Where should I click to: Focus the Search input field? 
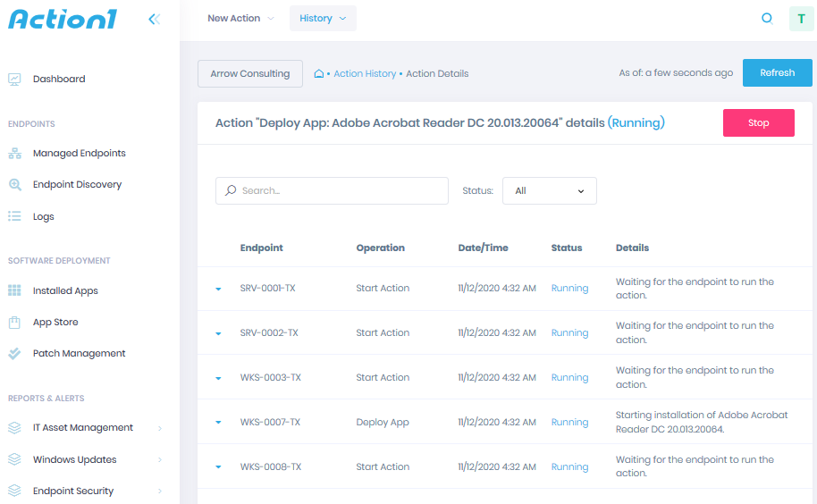click(x=332, y=190)
